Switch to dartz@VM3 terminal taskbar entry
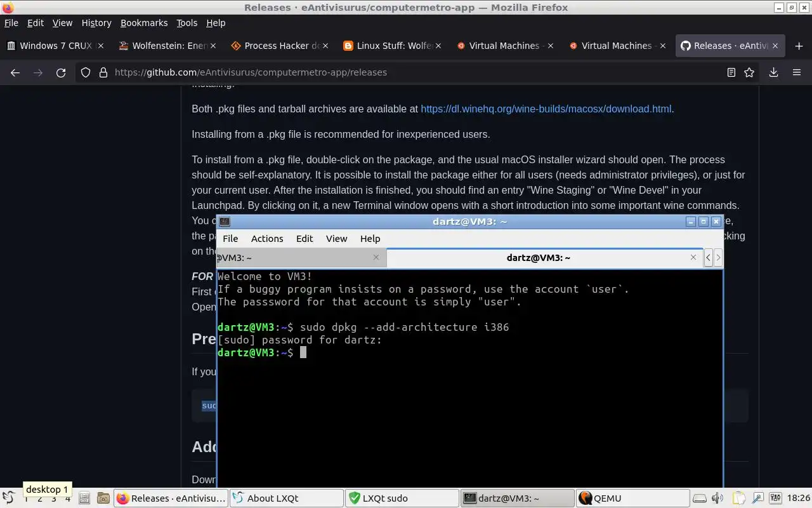 517,498
